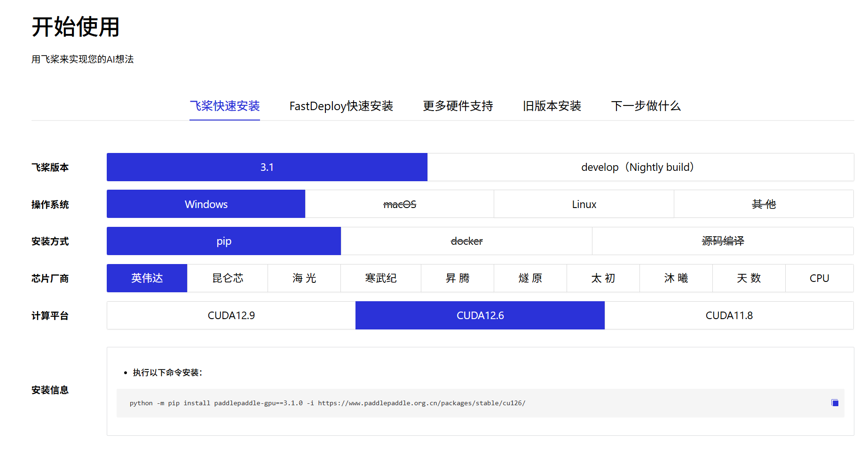Pick 寒武纪 as the chip vendor
868x449 pixels.
[x=381, y=278]
